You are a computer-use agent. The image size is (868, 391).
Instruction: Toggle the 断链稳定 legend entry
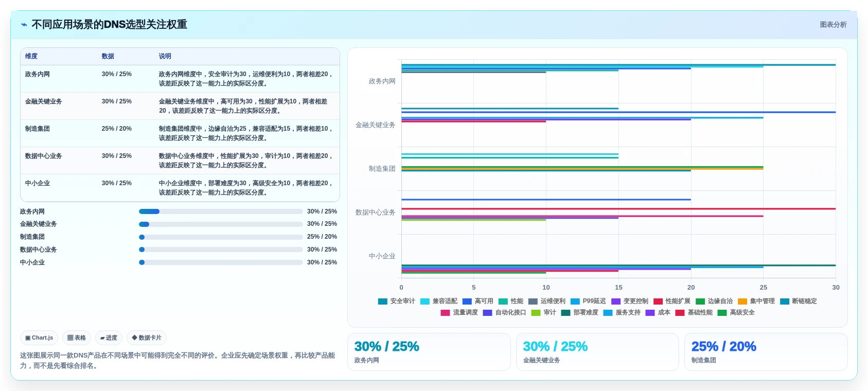click(798, 301)
